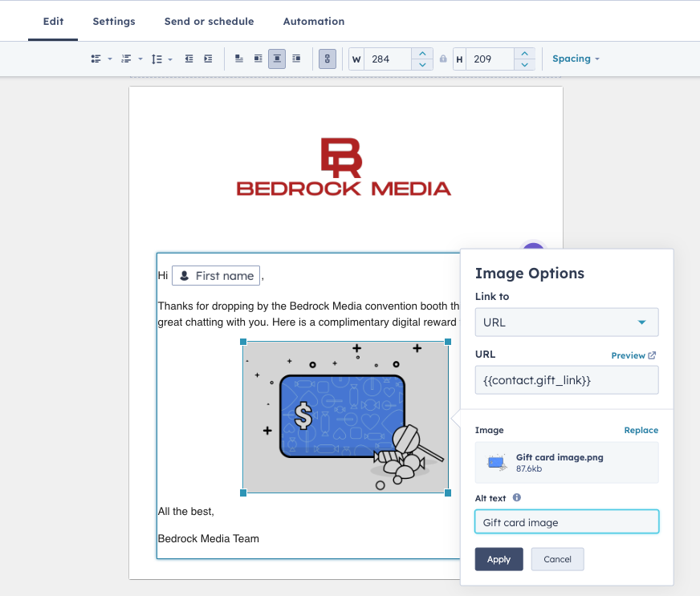This screenshot has width=700, height=596.
Task: Switch to the Settings tab
Action: coord(114,22)
